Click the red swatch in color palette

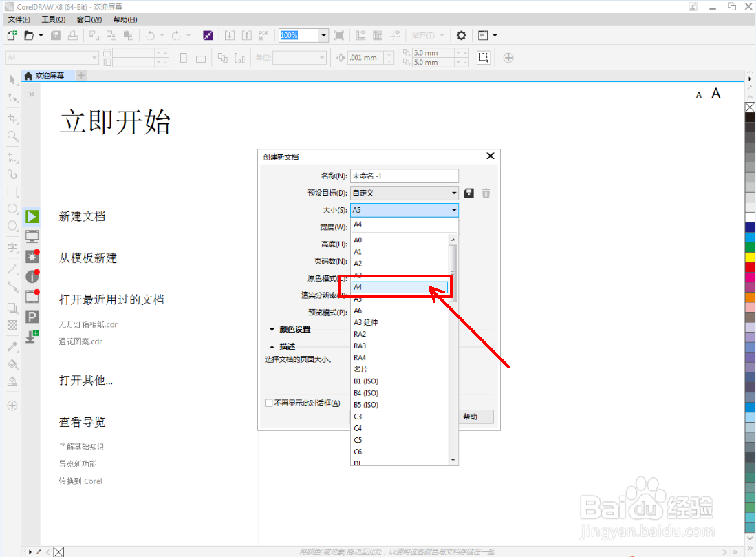[750, 267]
